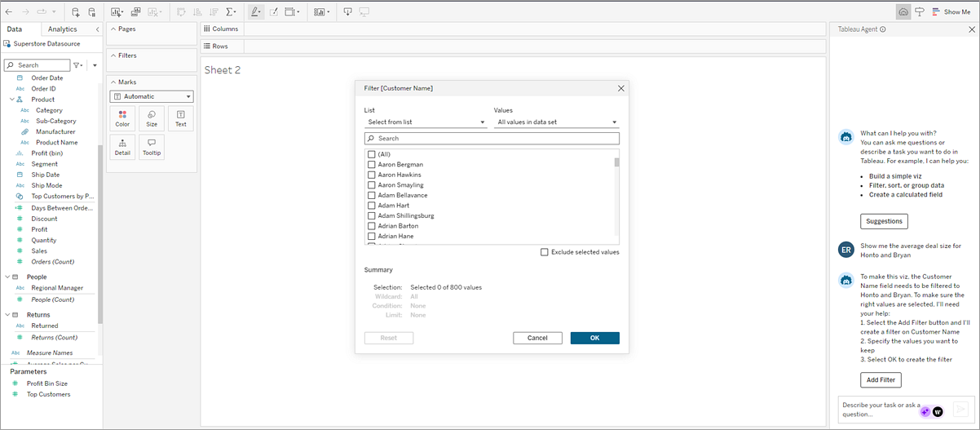Click the Add Filter button

point(881,379)
